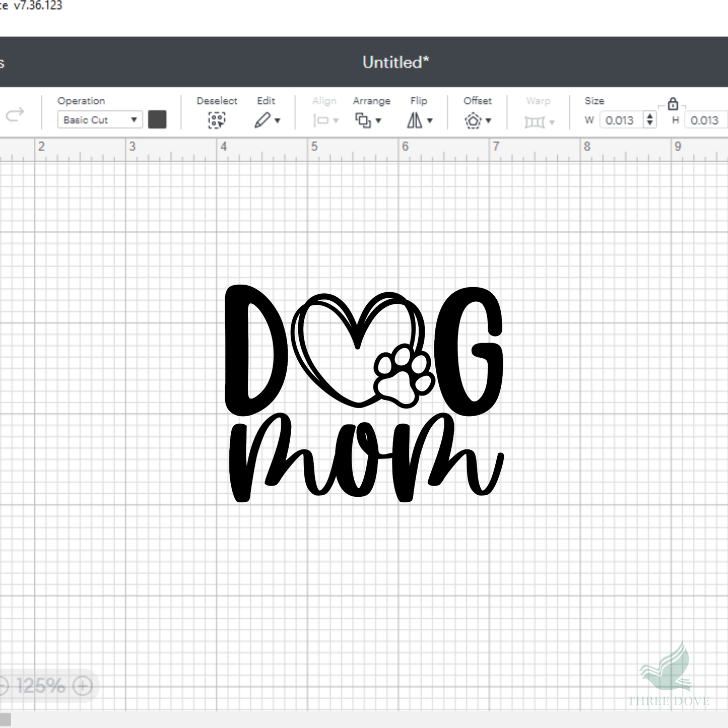Screen dimensions: 728x728
Task: Expand the Arrange dropdown arrow
Action: click(x=378, y=121)
